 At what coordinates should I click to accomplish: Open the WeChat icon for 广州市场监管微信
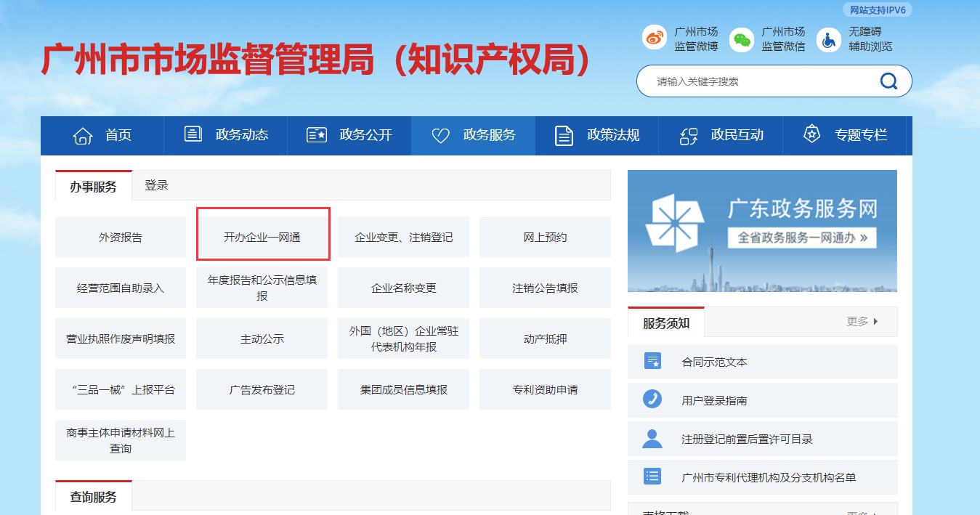(x=742, y=39)
